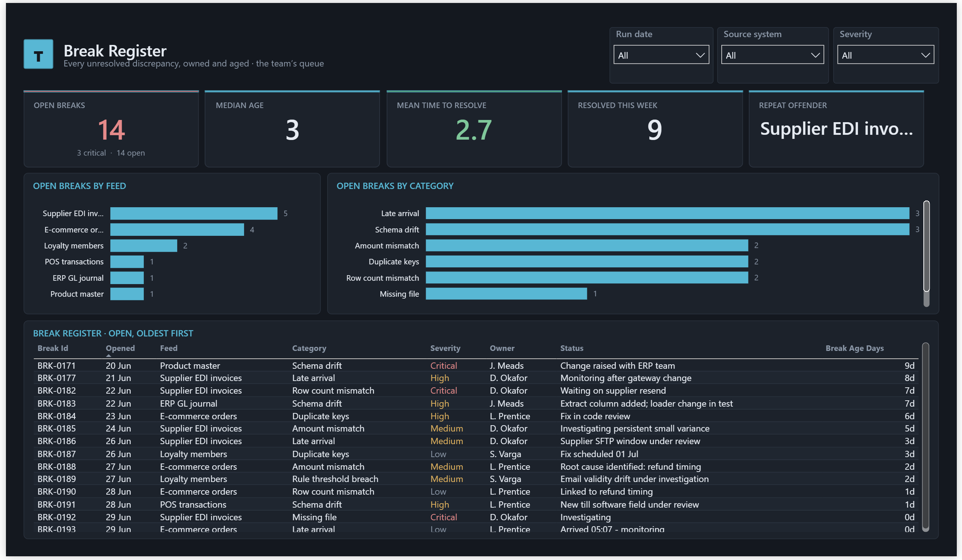Sort by the Status column header
962x560 pixels.
click(572, 348)
